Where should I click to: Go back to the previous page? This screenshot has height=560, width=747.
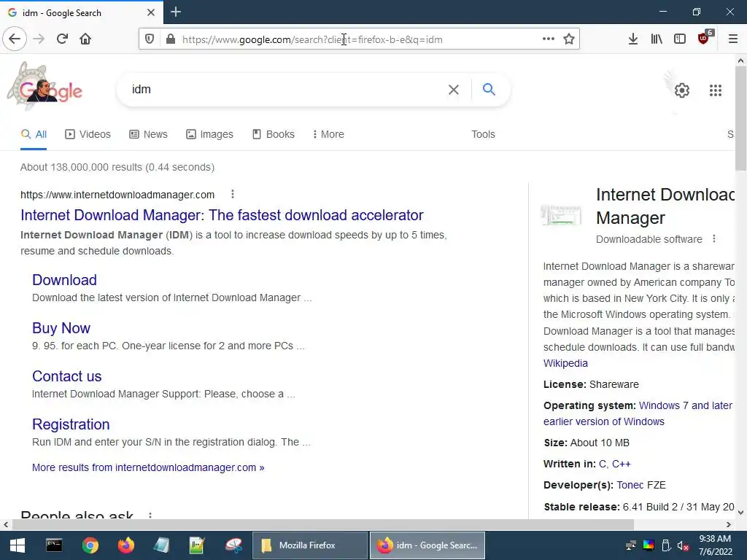15,39
